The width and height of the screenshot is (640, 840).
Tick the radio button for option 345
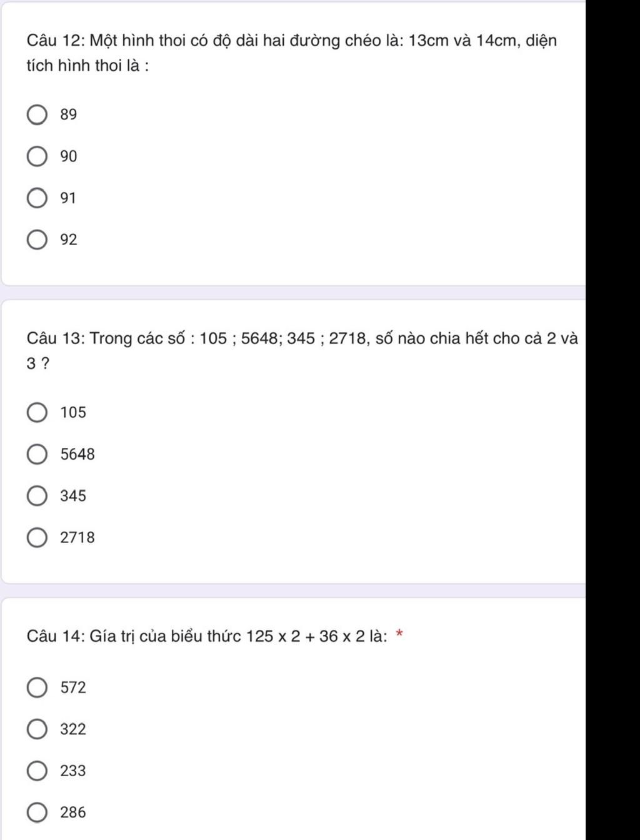coord(37,497)
